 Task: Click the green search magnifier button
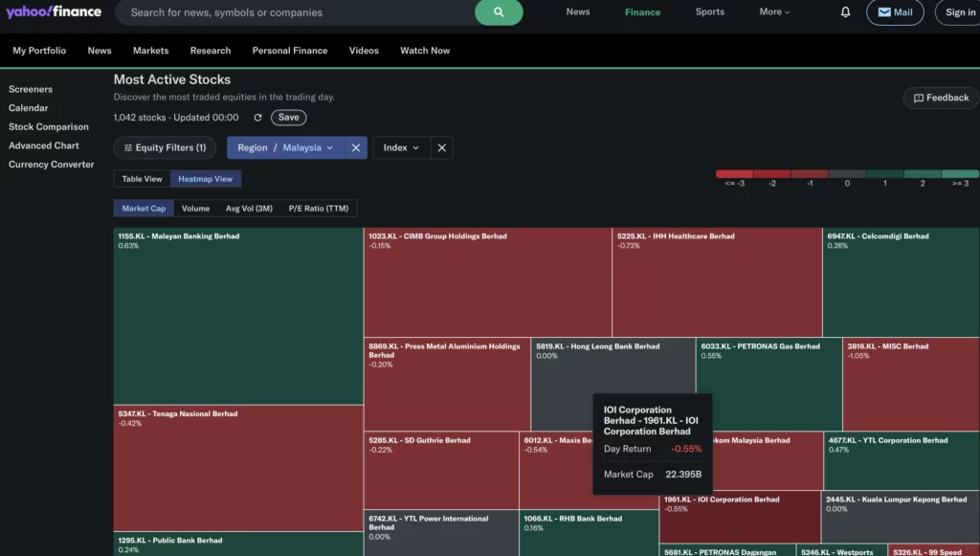pyautogui.click(x=499, y=11)
